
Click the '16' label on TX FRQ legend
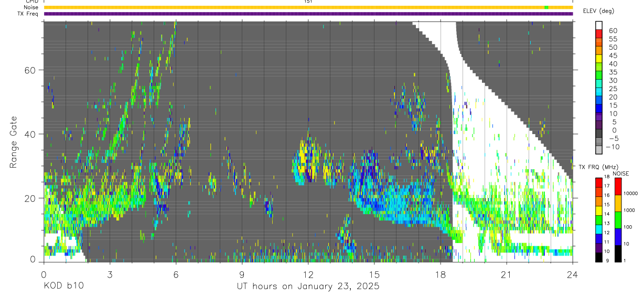coord(607,195)
